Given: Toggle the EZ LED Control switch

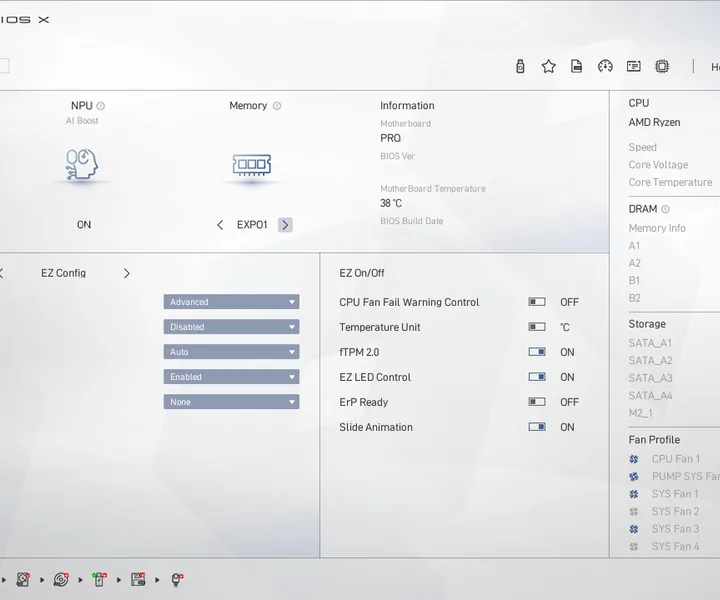Looking at the screenshot, I should 537,377.
